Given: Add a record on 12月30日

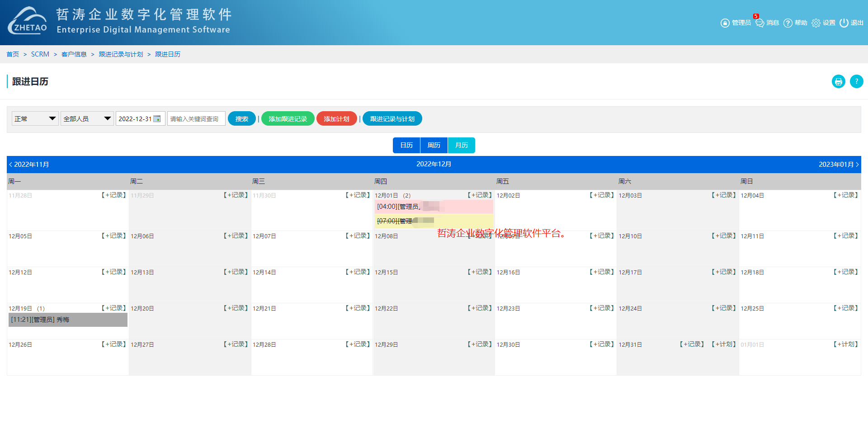Looking at the screenshot, I should [601, 344].
